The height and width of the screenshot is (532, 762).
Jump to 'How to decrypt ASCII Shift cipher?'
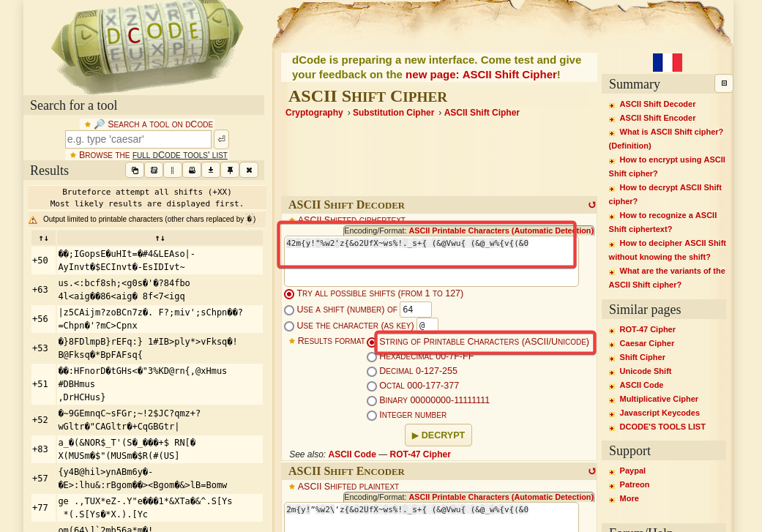point(665,195)
